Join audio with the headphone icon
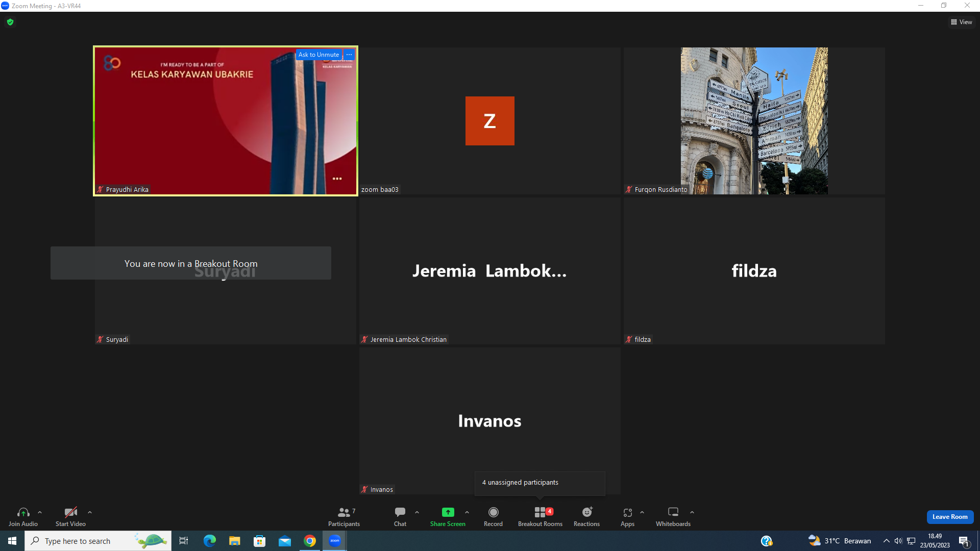 pyautogui.click(x=23, y=516)
